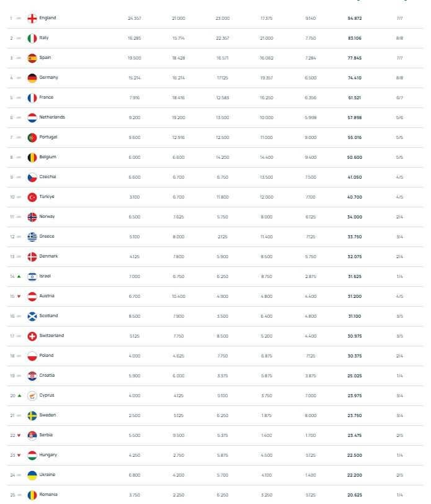Click the Germany flag icon
431x504 pixels.
32,78
